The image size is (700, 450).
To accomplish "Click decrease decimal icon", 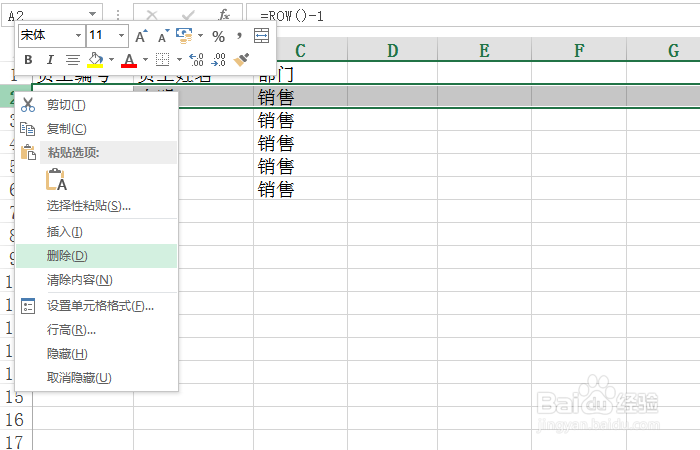I will 219,59.
